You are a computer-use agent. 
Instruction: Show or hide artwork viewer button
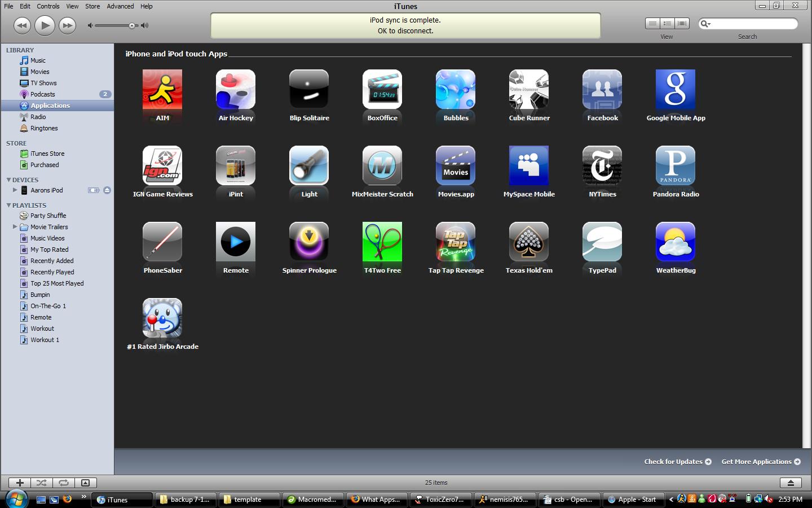click(x=85, y=483)
